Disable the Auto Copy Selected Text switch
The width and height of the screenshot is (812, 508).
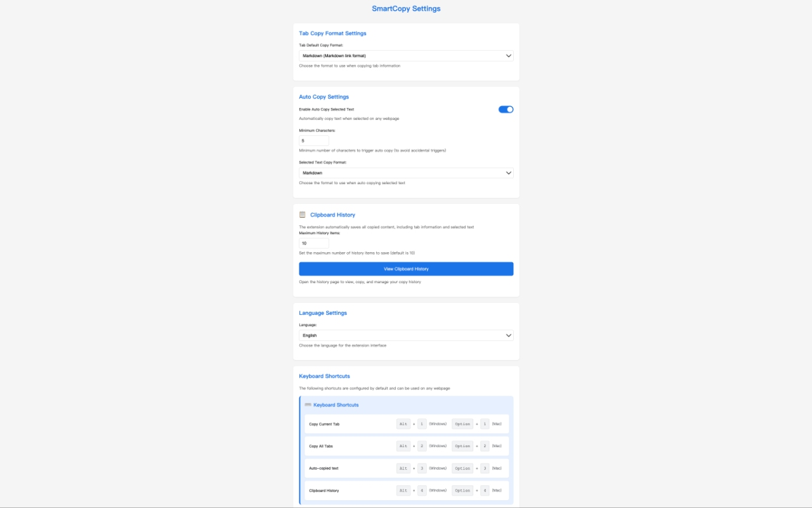point(506,109)
